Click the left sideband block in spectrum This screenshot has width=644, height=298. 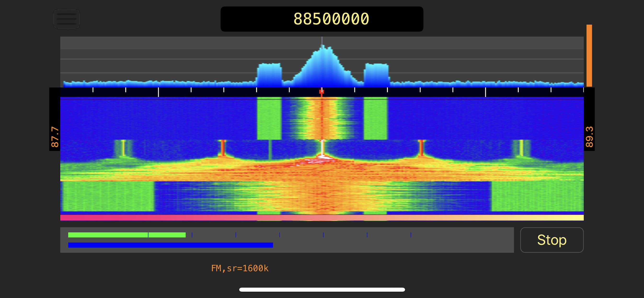pos(269,75)
